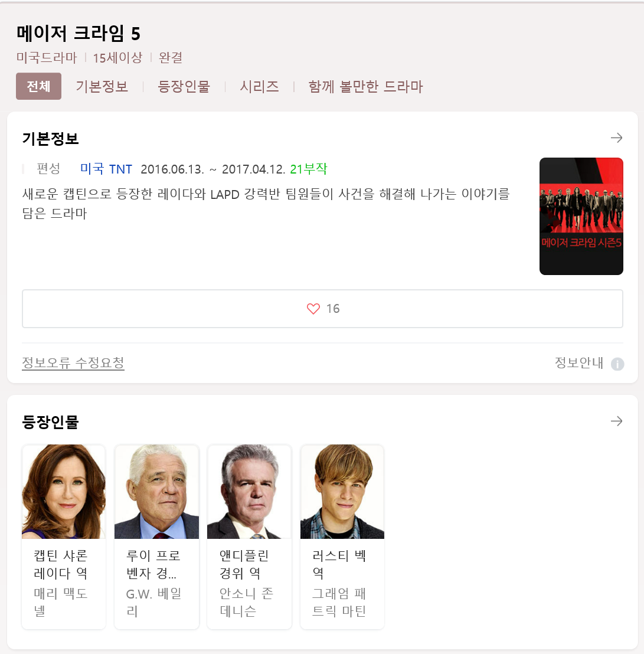Switch to the 등장인물 tab
Image resolution: width=644 pixels, height=654 pixels.
coord(184,86)
